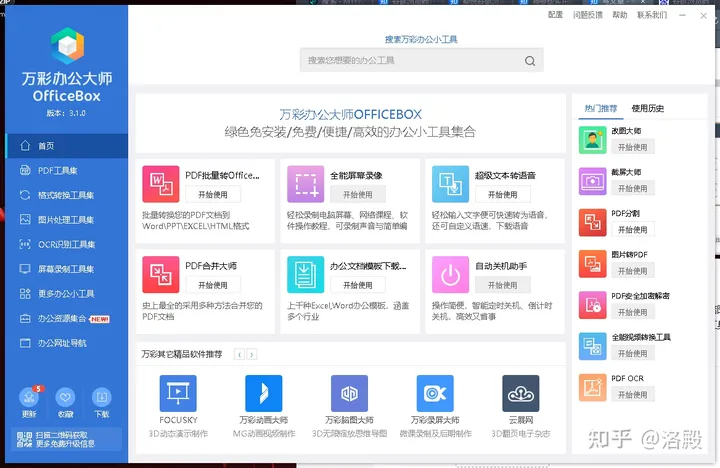Open the 办公文档模板下载 template icon
The width and height of the screenshot is (720, 468).
[305, 275]
